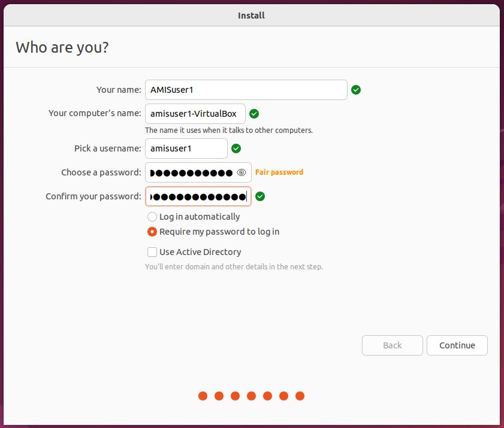Click into the Pick a username field
Image resolution: width=504 pixels, height=428 pixels.
[186, 148]
